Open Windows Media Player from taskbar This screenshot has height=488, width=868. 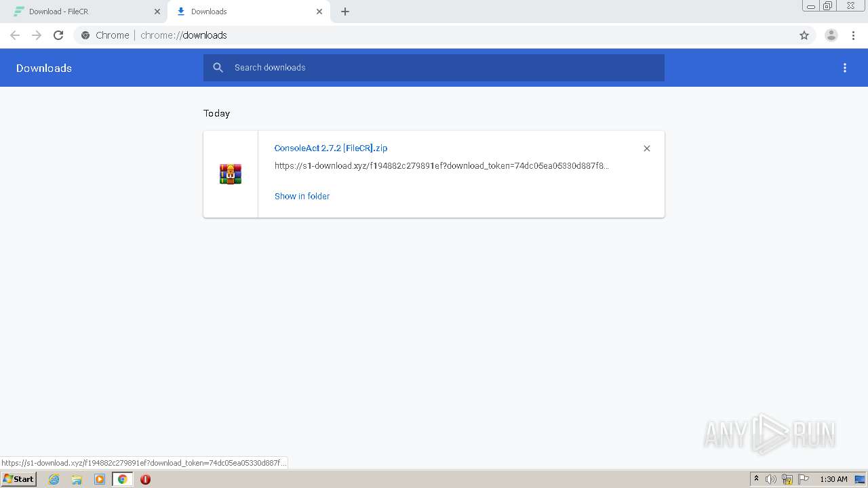[x=100, y=479]
